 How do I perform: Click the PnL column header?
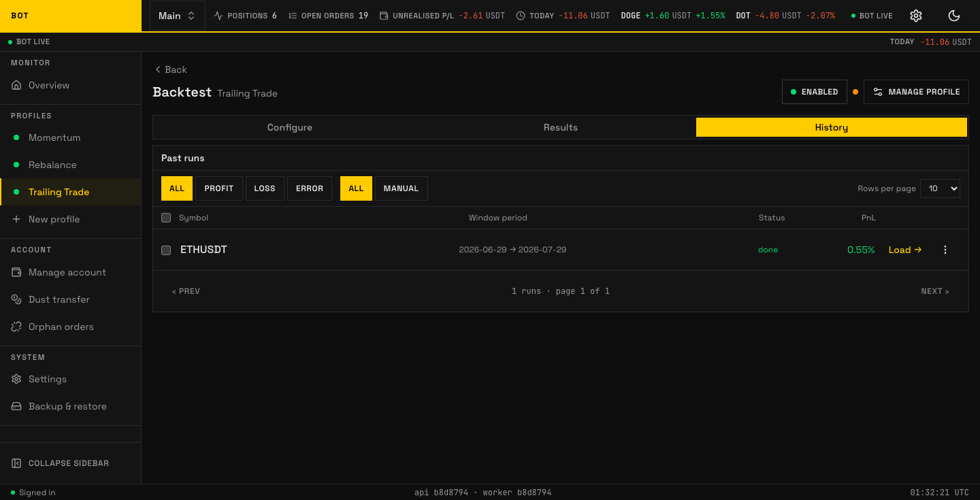[x=868, y=218]
